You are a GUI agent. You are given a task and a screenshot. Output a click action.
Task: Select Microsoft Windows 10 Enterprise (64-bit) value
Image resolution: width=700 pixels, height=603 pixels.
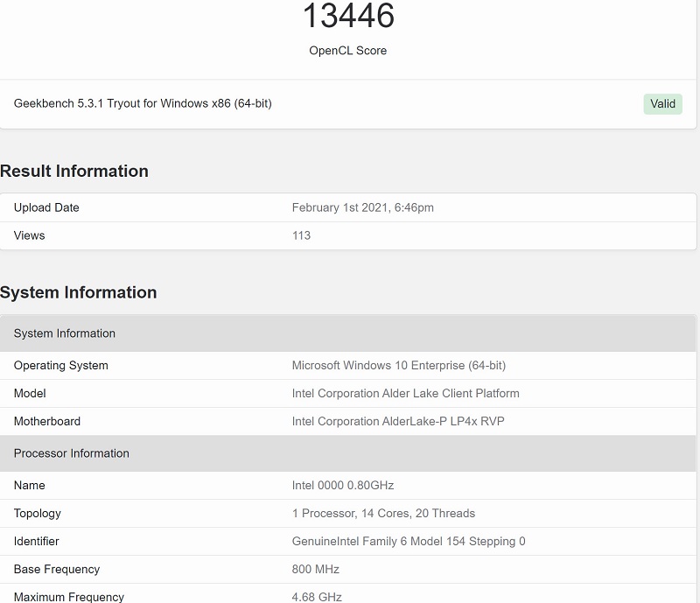[399, 365]
